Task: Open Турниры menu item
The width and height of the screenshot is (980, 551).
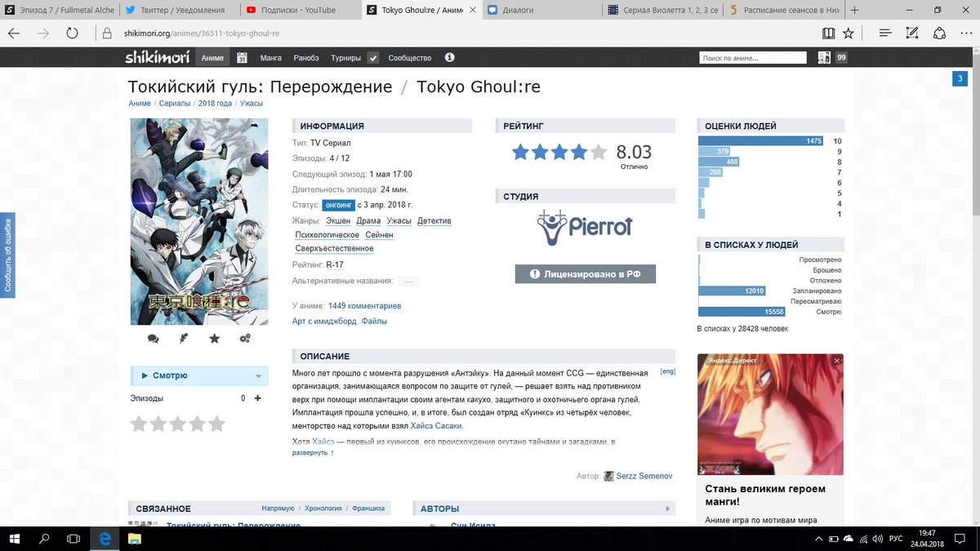Action: (345, 58)
